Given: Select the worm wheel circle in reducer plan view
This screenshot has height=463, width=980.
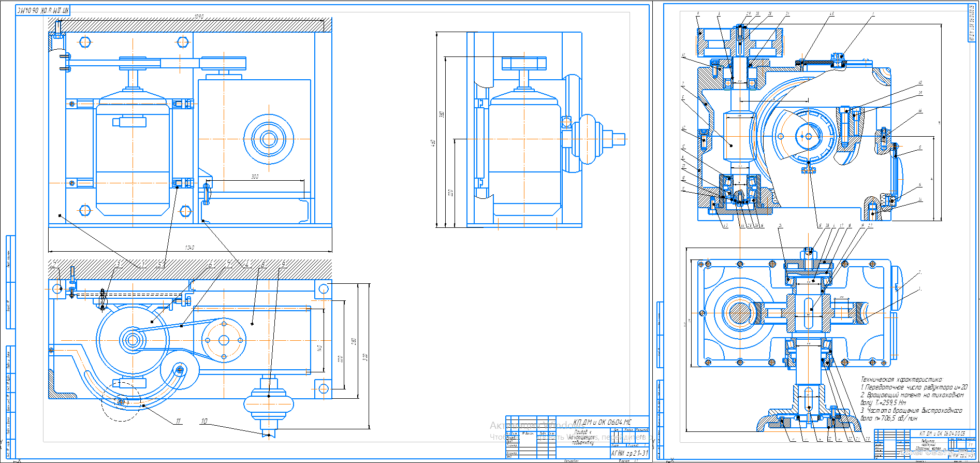Looking at the screenshot, I should tap(739, 312).
